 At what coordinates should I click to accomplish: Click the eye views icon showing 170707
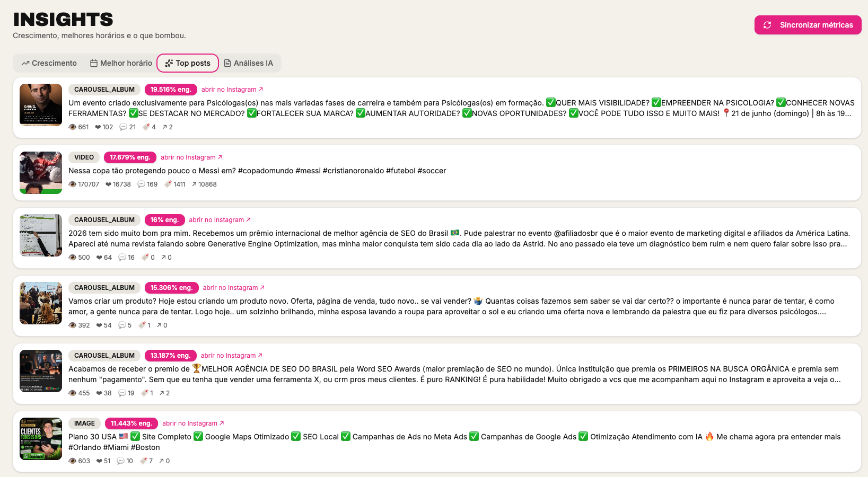pos(73,184)
